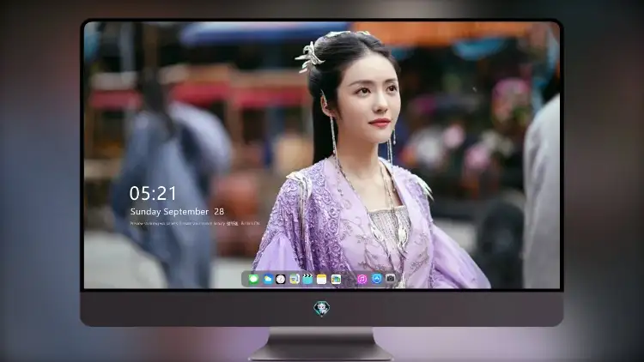Open the Preview-style image app in dock

click(294, 279)
